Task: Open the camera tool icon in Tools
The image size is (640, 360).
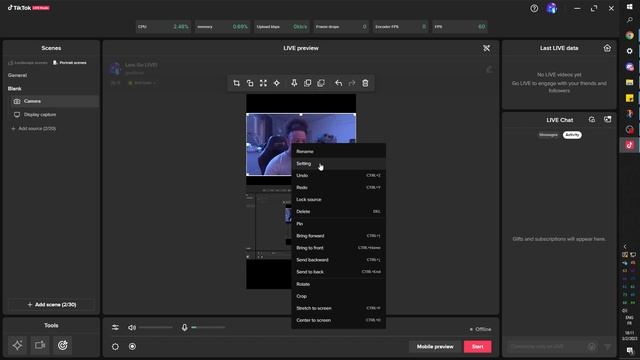Action: (x=40, y=345)
